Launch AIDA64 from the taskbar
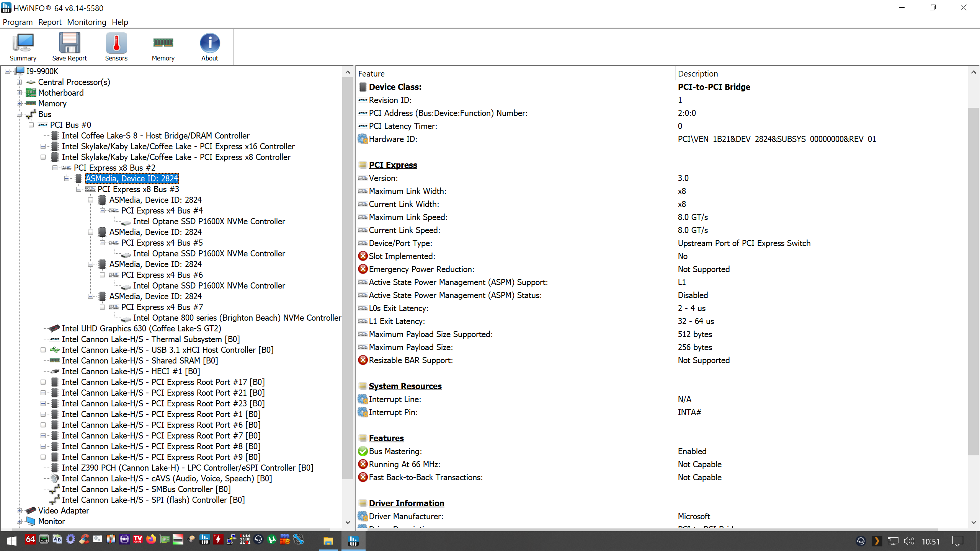 (30, 540)
